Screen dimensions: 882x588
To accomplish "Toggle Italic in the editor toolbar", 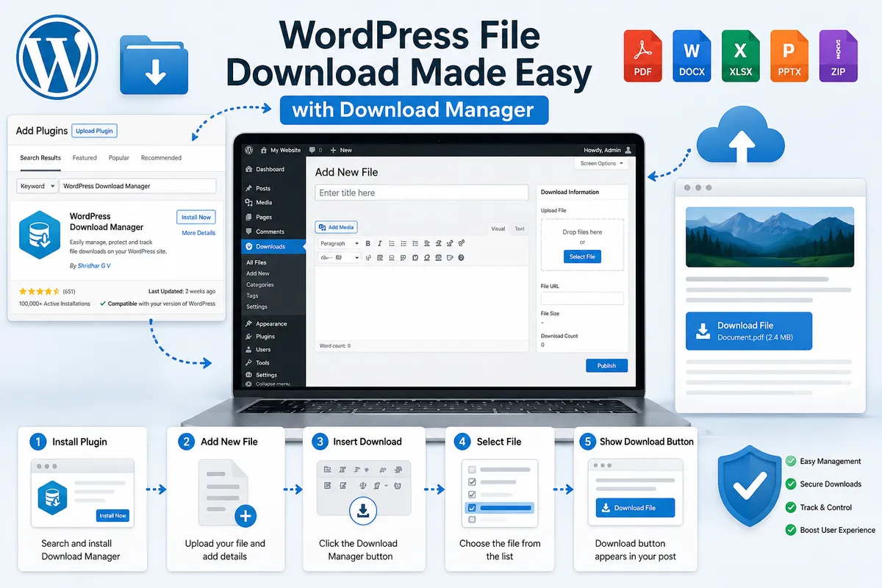I will coord(380,243).
